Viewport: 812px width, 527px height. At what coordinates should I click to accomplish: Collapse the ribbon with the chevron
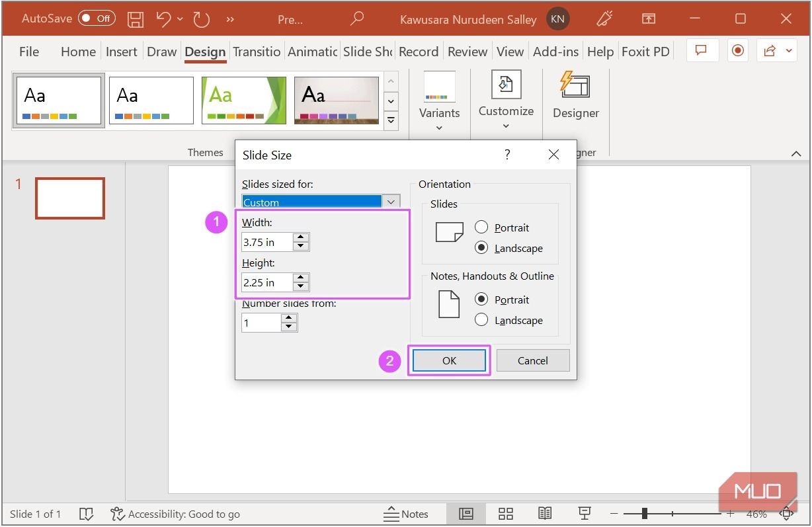pos(795,153)
